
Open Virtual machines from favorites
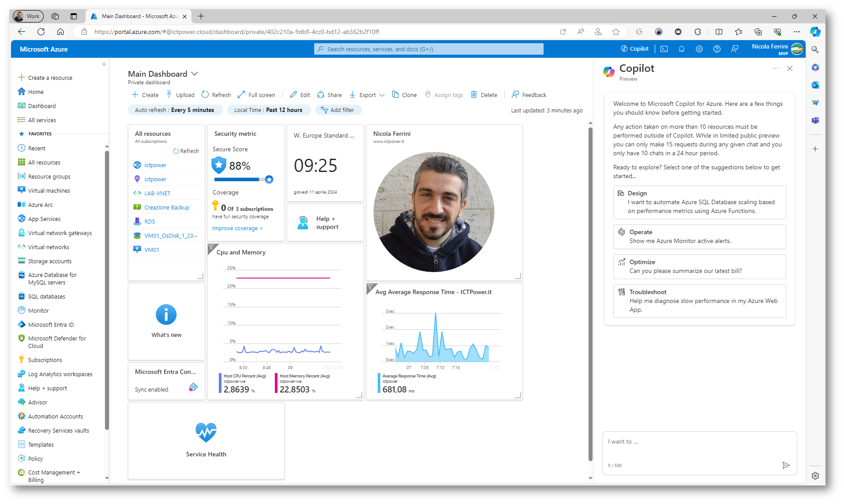(44, 190)
